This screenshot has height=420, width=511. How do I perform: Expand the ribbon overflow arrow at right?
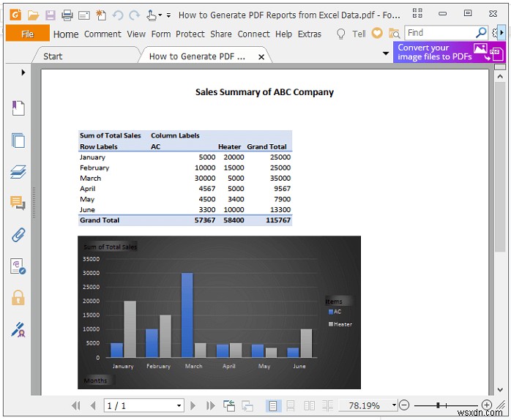click(501, 33)
